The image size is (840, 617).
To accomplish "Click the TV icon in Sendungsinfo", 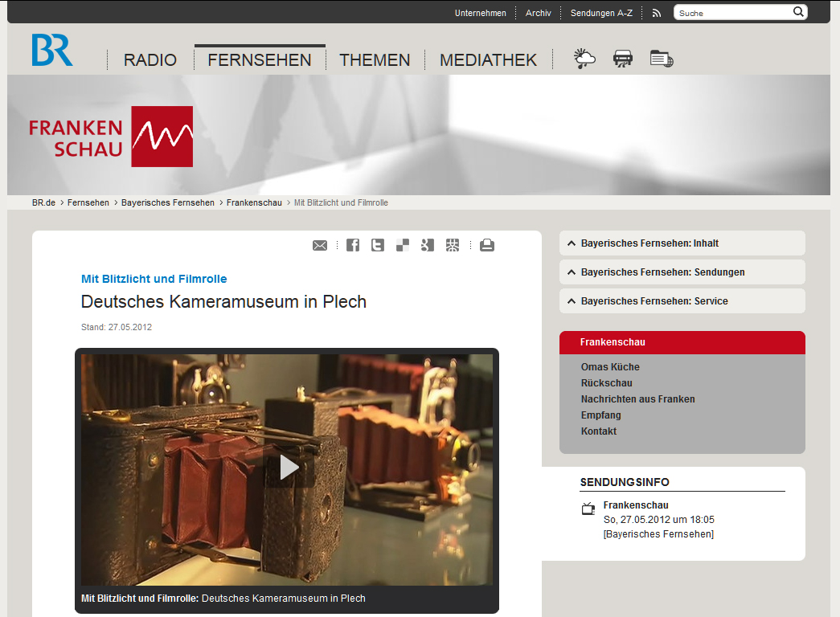I will 588,509.
